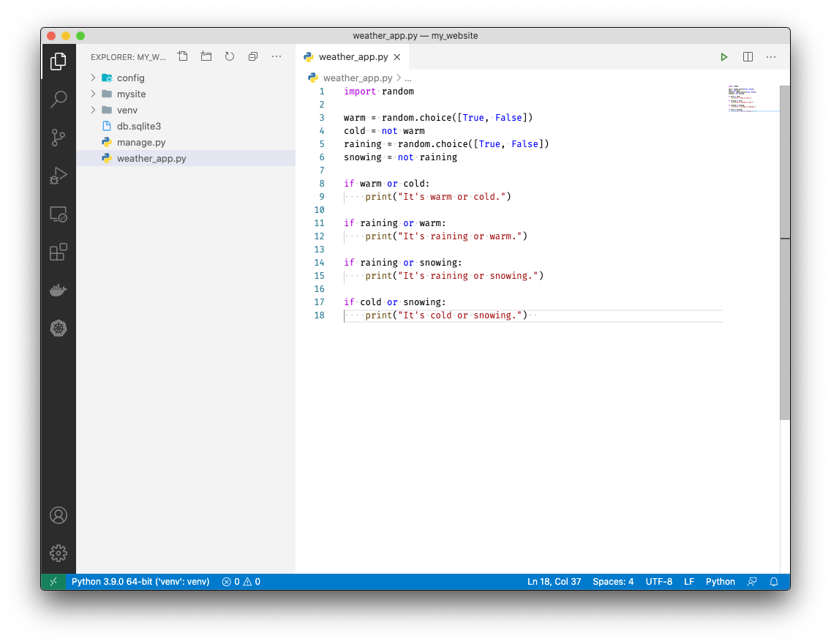
Task: Refresh the Explorer file tree
Action: coord(230,56)
